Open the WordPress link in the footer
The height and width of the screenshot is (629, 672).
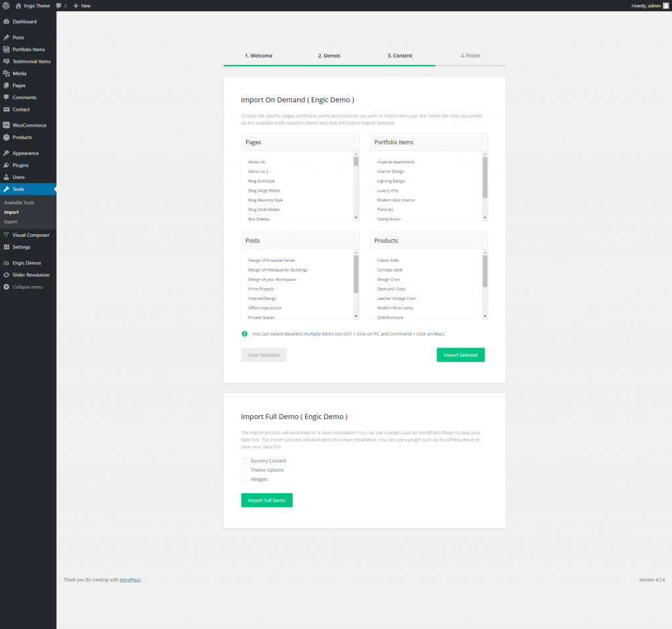tap(130, 579)
